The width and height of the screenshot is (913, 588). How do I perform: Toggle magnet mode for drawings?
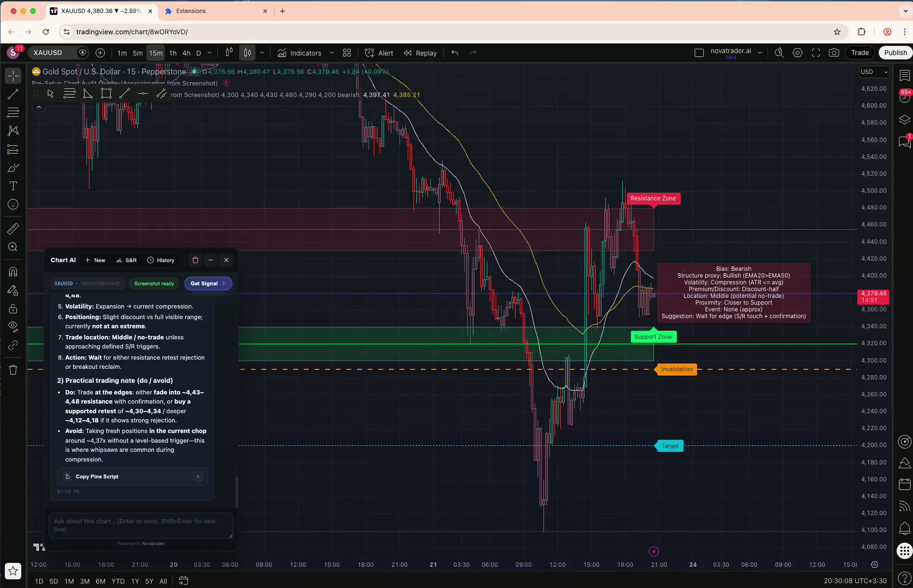[x=13, y=272]
